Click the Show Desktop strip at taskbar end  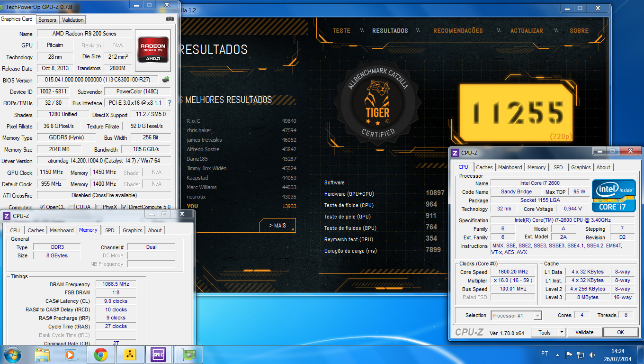pos(641,355)
